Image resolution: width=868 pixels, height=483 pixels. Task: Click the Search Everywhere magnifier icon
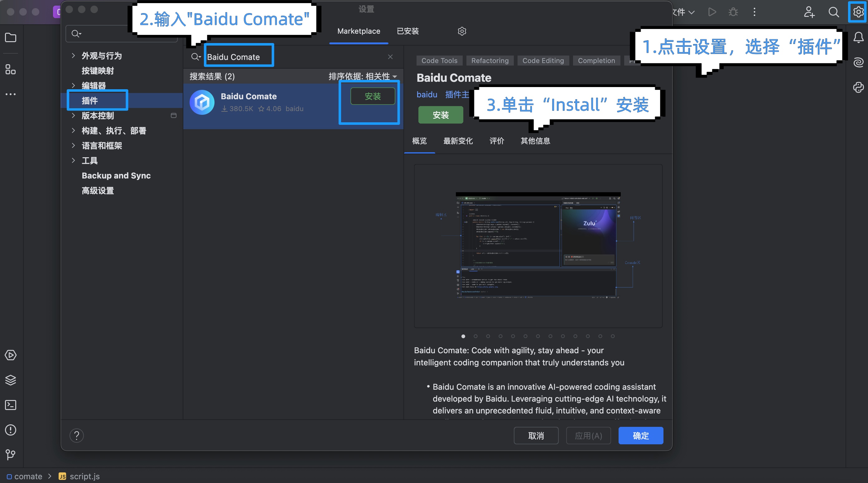pyautogui.click(x=834, y=12)
